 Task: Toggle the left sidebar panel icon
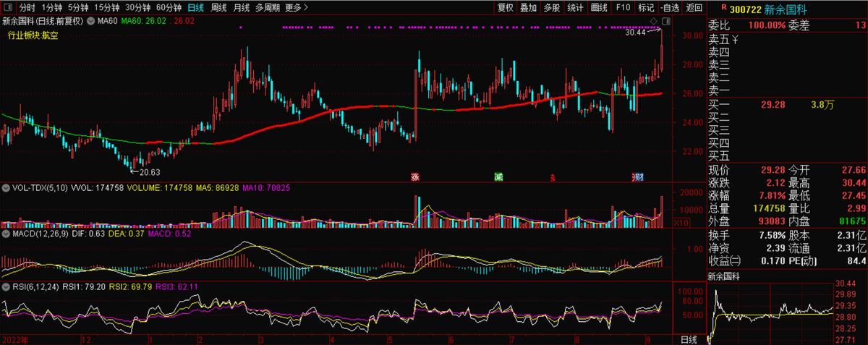(9, 8)
